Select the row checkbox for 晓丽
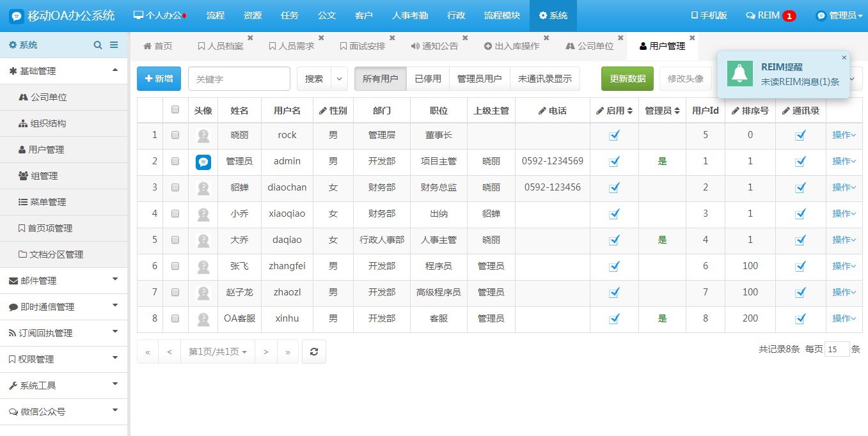868x436 pixels. tap(175, 135)
